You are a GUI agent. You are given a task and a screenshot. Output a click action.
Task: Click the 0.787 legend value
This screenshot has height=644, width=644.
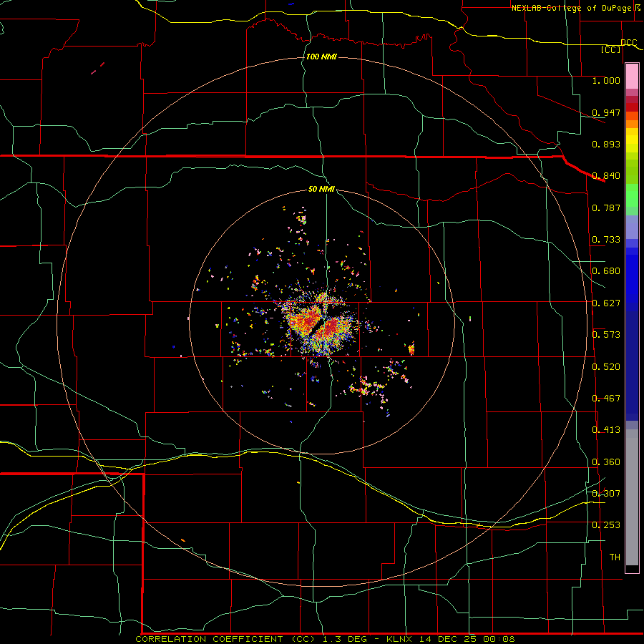coord(606,208)
